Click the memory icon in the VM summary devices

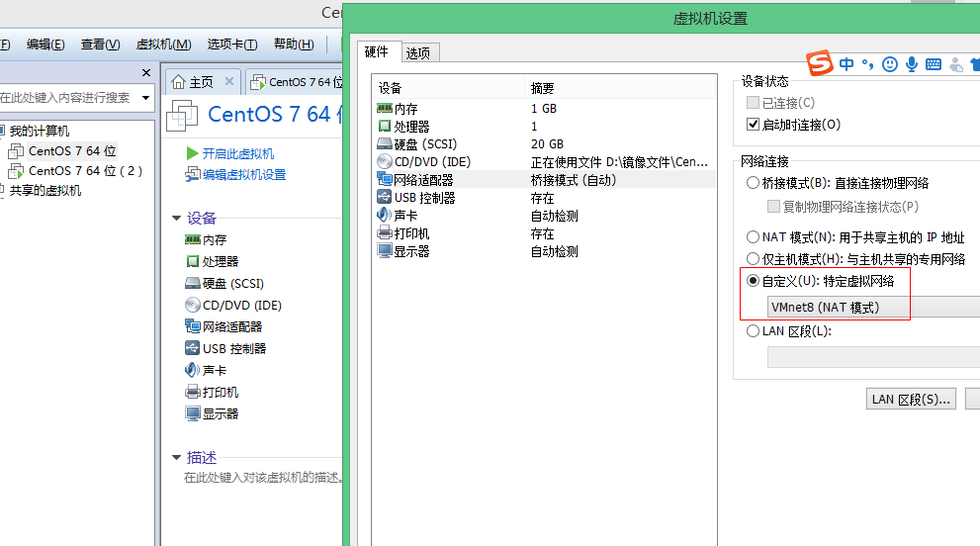tap(193, 239)
